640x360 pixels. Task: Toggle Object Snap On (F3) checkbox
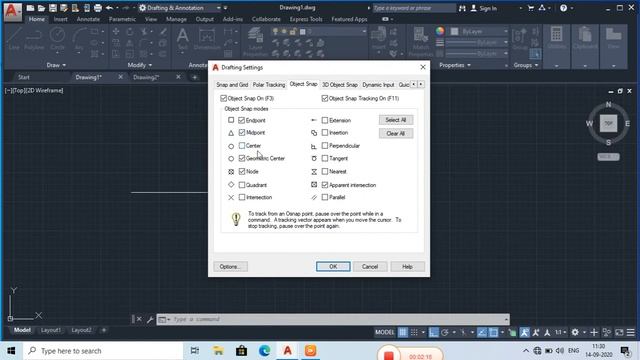click(x=223, y=98)
